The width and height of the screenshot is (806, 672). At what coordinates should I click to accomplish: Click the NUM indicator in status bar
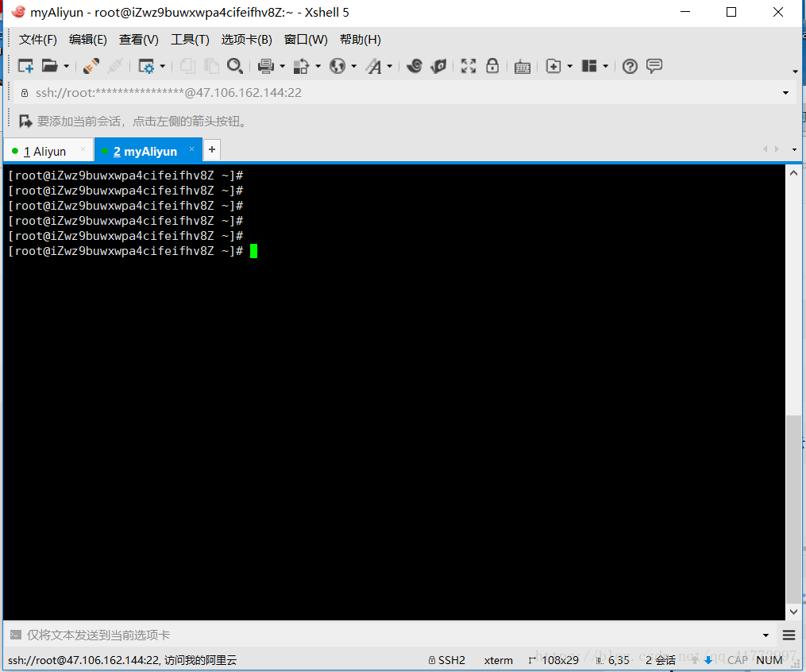769,660
